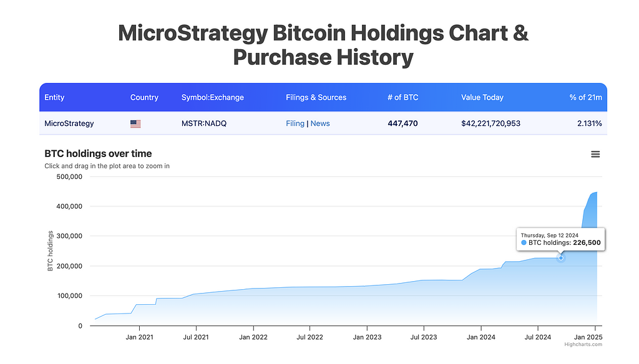Click the United States flag icon

(135, 124)
